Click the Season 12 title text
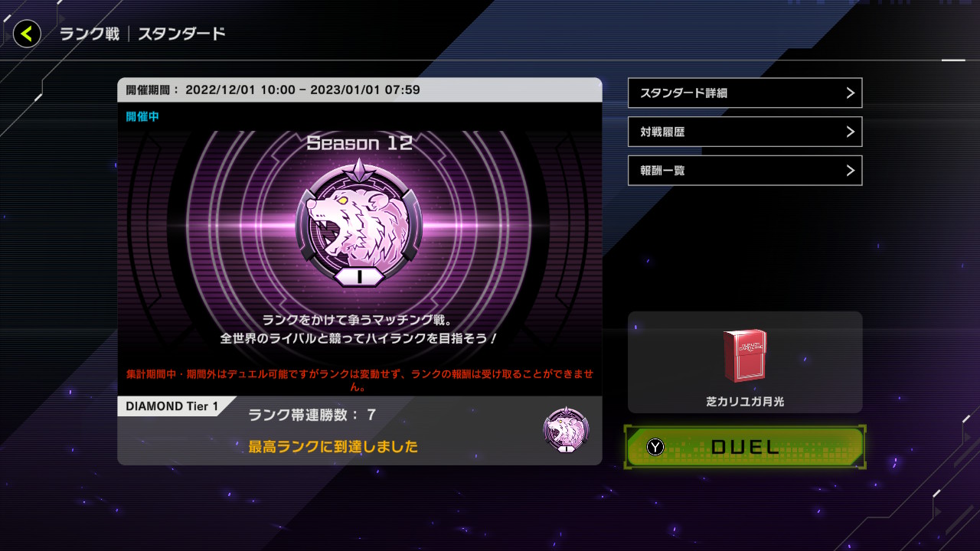The image size is (980, 551). click(359, 143)
